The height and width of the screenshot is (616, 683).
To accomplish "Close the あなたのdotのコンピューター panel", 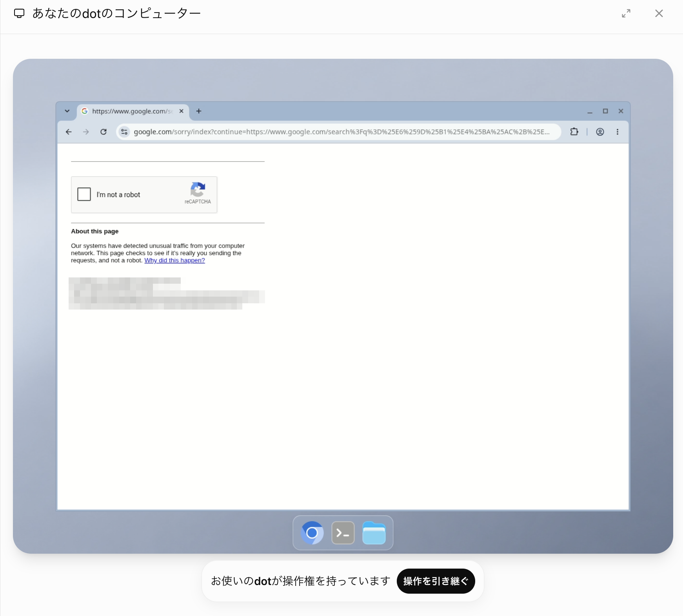I will pos(659,13).
